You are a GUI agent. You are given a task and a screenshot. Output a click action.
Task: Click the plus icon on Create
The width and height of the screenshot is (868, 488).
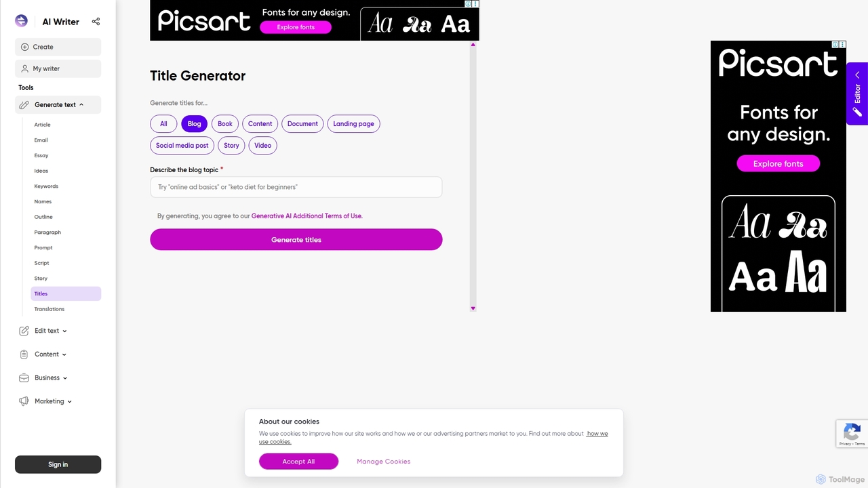coord(25,47)
